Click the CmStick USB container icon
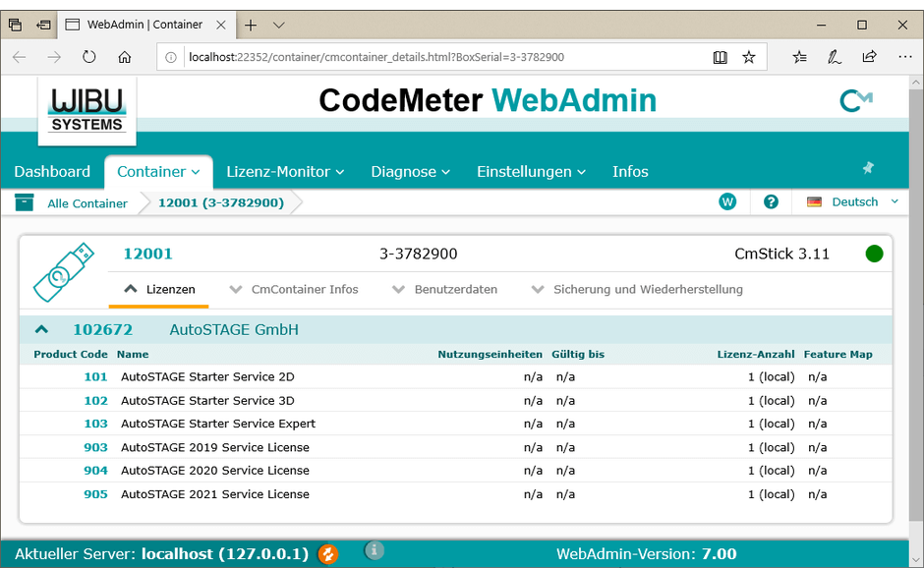The height and width of the screenshot is (568, 924). pos(64,270)
